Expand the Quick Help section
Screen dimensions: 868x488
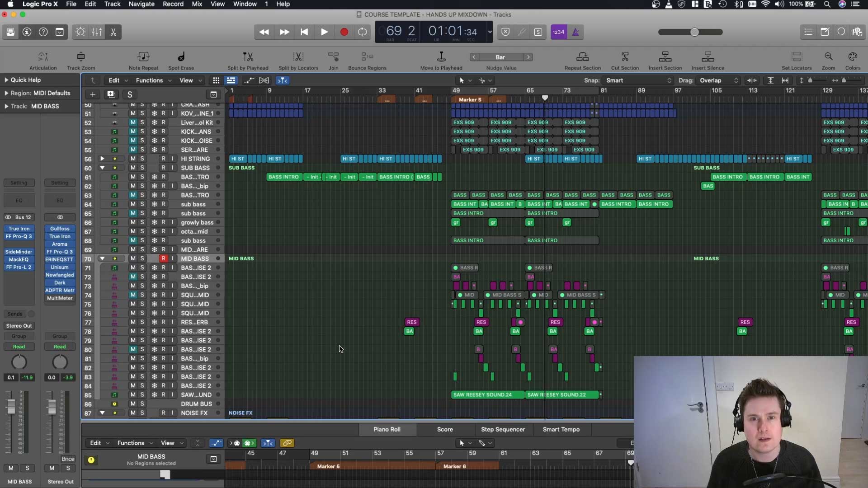[x=6, y=80]
